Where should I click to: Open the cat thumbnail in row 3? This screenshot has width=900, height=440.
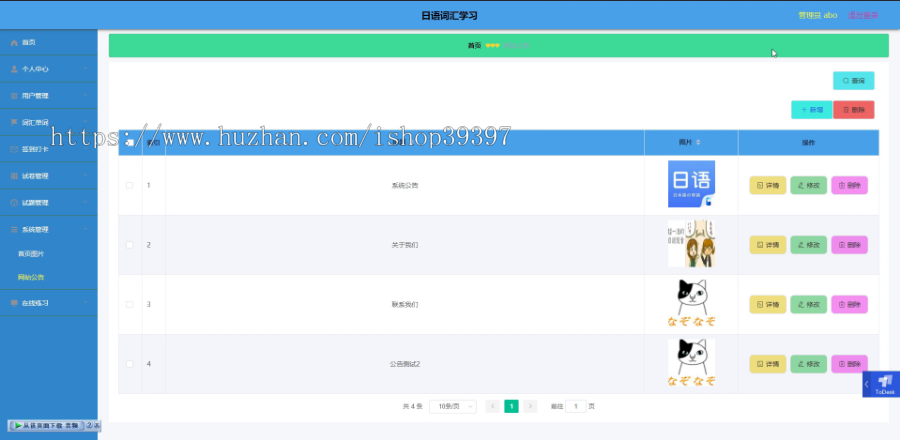[x=691, y=303]
